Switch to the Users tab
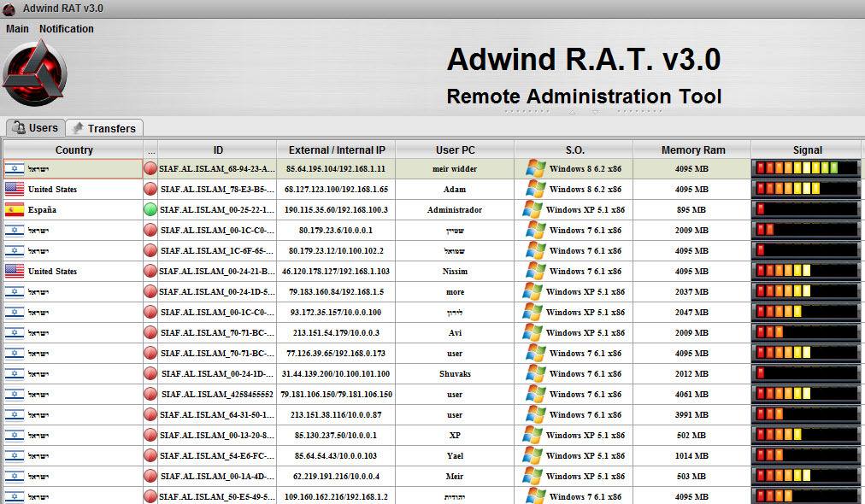The width and height of the screenshot is (865, 504). tap(35, 128)
